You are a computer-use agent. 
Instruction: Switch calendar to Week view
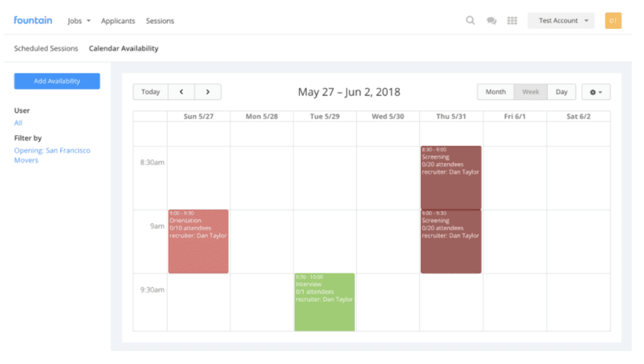pyautogui.click(x=530, y=92)
